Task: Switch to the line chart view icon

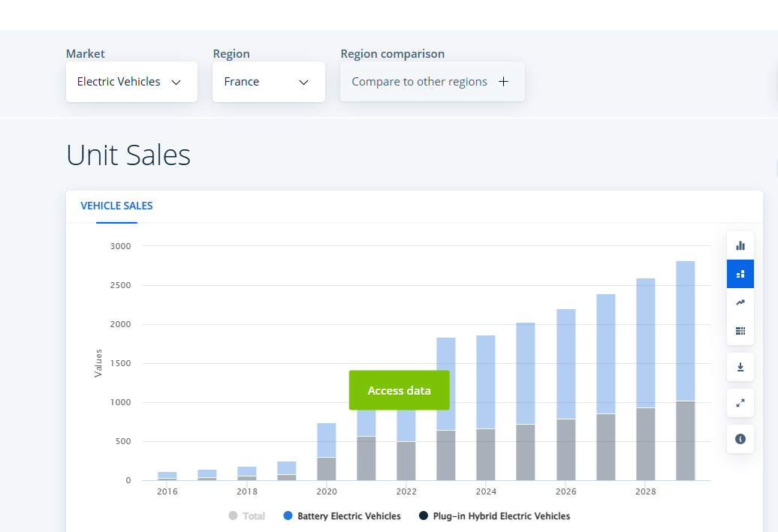Action: [x=740, y=302]
